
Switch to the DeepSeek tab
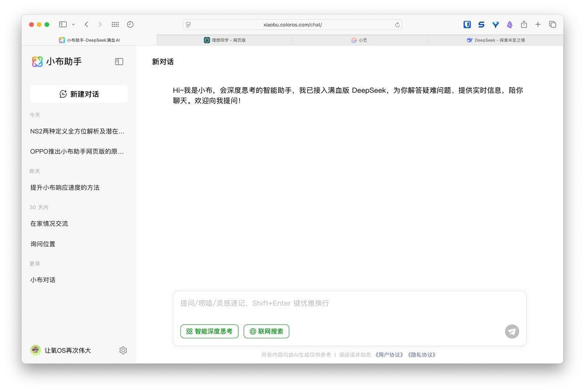pos(496,40)
